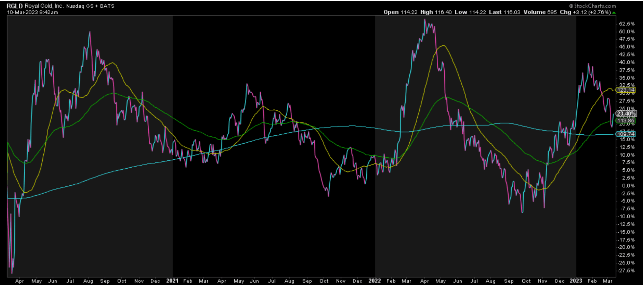644x286 pixels.
Task: Click the Chg +3.12 (+2.76%) readout
Action: (585, 12)
